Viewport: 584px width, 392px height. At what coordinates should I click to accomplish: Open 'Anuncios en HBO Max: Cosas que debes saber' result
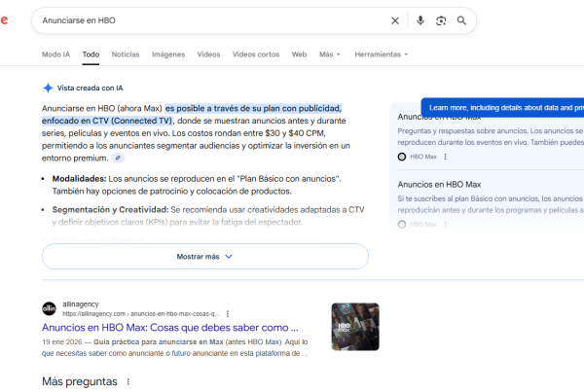[170, 329]
